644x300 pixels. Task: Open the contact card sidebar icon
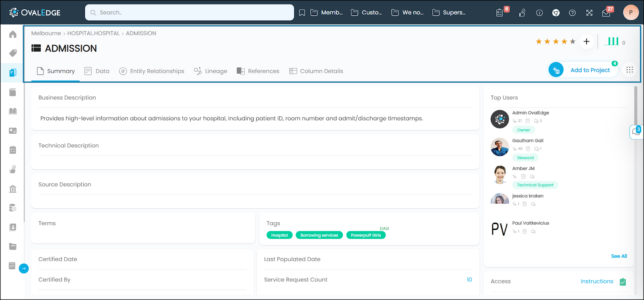(x=13, y=227)
